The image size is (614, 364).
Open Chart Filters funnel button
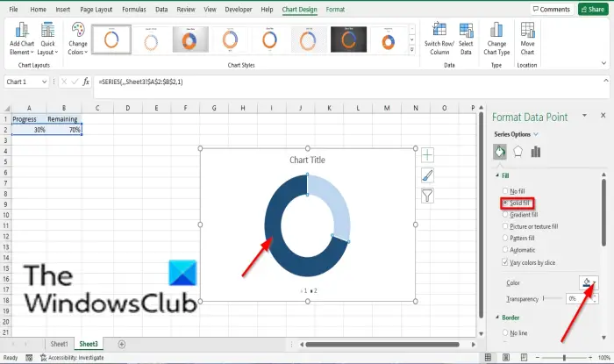[427, 196]
